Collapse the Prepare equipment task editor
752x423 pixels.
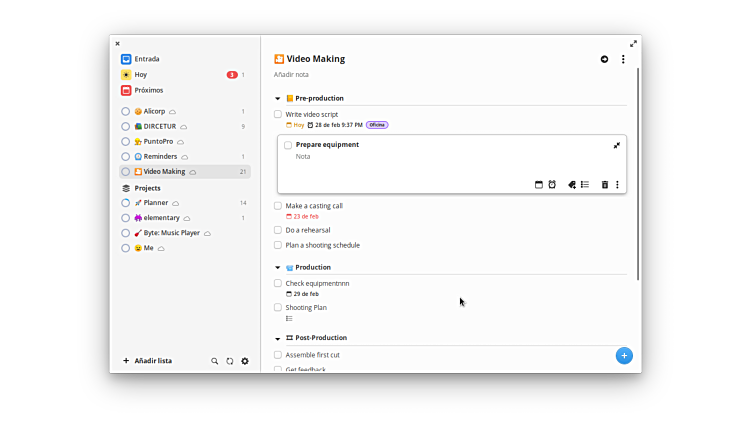(617, 145)
